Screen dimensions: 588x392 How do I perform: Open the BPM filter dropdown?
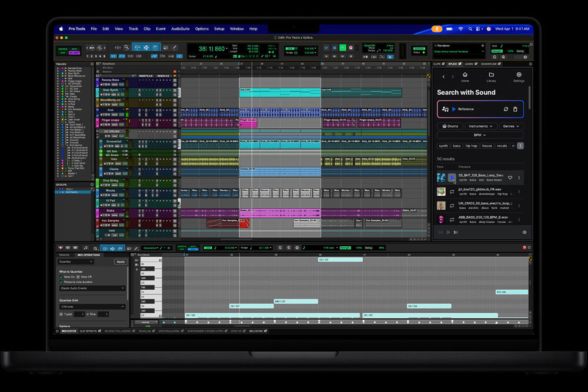(x=480, y=135)
